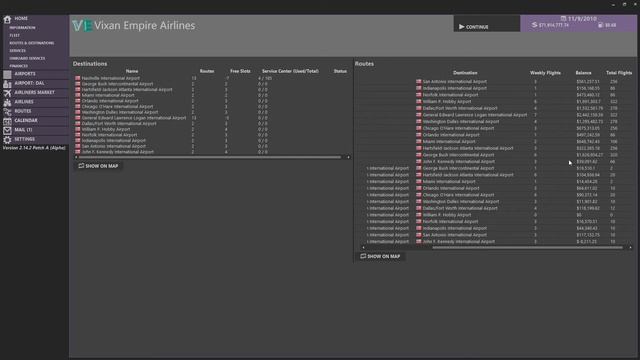The width and height of the screenshot is (640, 360).
Task: Click left scroll arrow under Routes list
Action: [x=363, y=248]
